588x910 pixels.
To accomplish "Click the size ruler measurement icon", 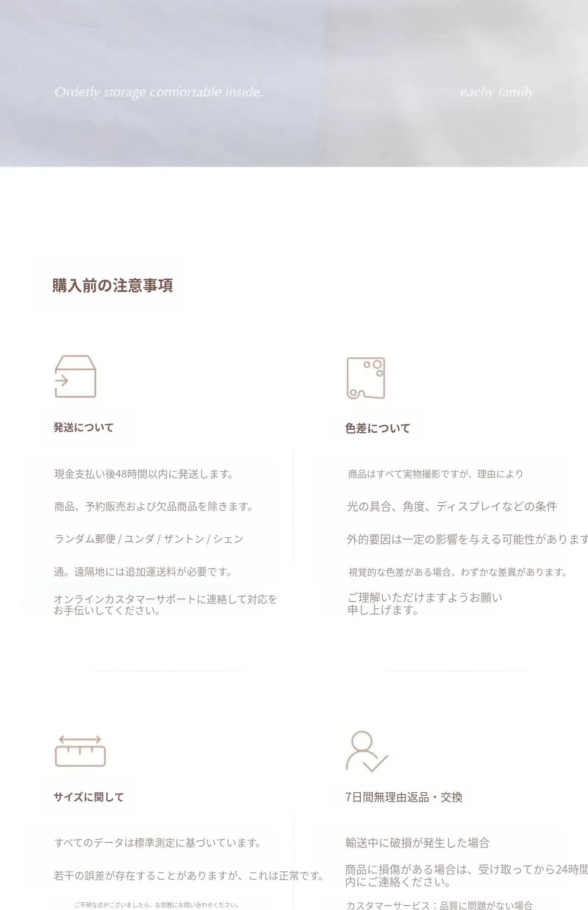I will tap(80, 751).
